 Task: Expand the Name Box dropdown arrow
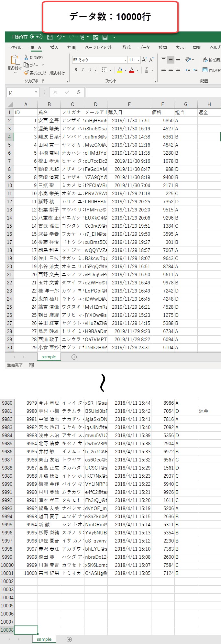pos(36,92)
